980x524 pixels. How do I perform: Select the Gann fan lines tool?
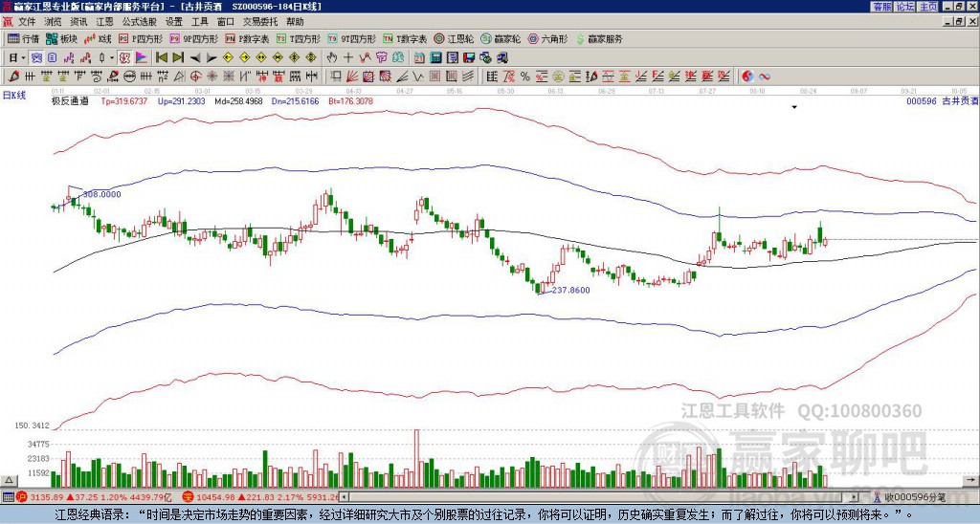click(352, 76)
